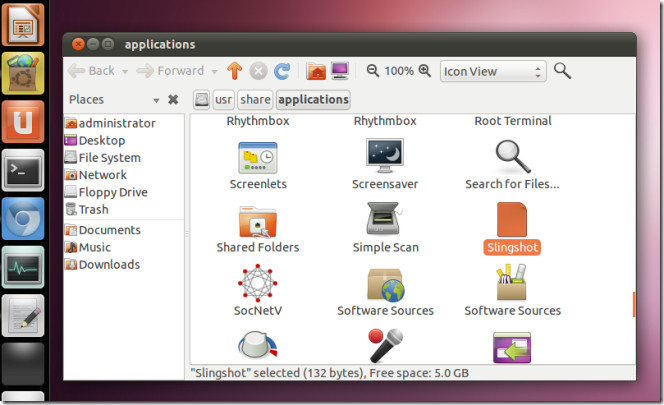Open the Home folder icon
This screenshot has width=664, height=405.
pos(316,71)
